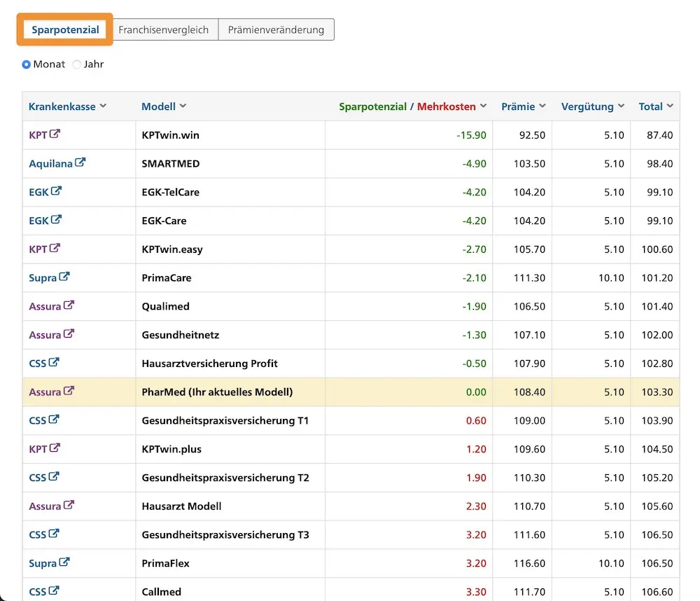The height and width of the screenshot is (601, 700).
Task: Click the Prämie value 103.50
Action: point(529,163)
